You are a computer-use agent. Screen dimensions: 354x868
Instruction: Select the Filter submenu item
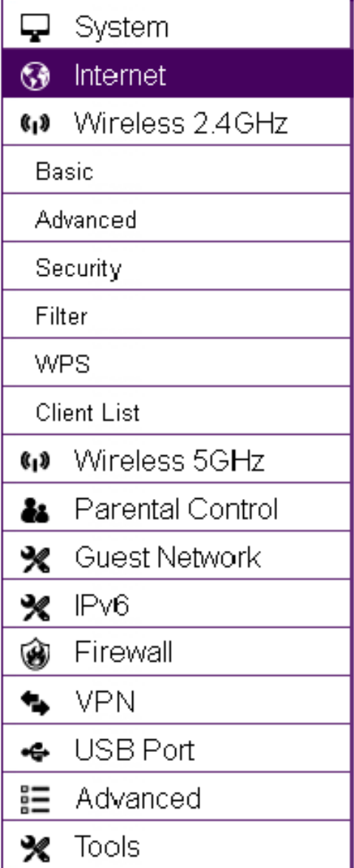[x=177, y=314]
